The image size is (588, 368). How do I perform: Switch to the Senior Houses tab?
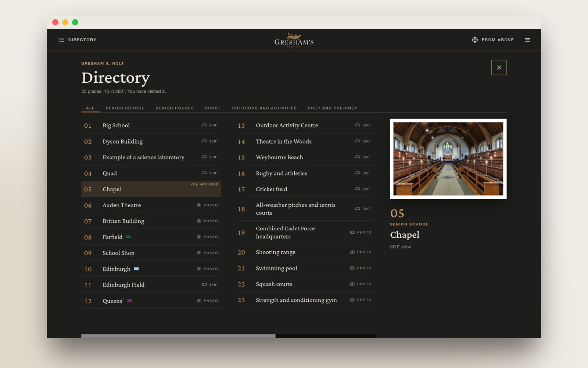click(175, 108)
